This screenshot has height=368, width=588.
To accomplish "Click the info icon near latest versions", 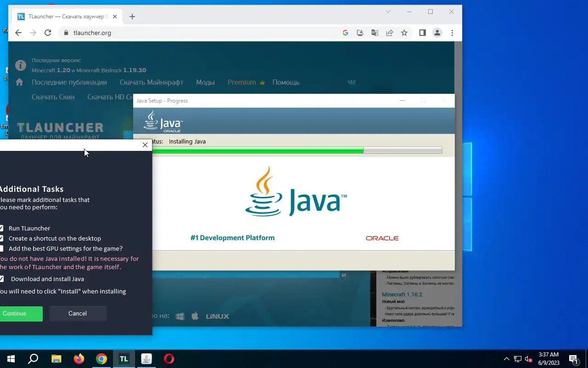I will click(x=20, y=65).
